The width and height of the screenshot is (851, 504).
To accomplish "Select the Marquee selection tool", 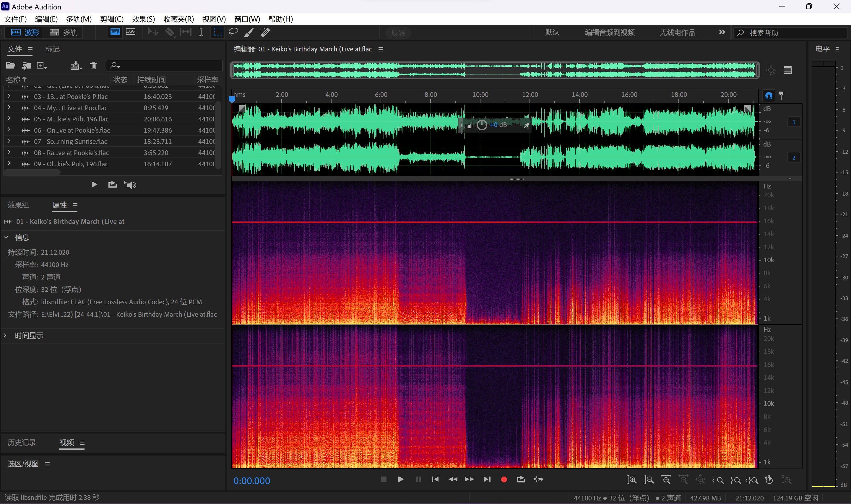I will [x=218, y=32].
